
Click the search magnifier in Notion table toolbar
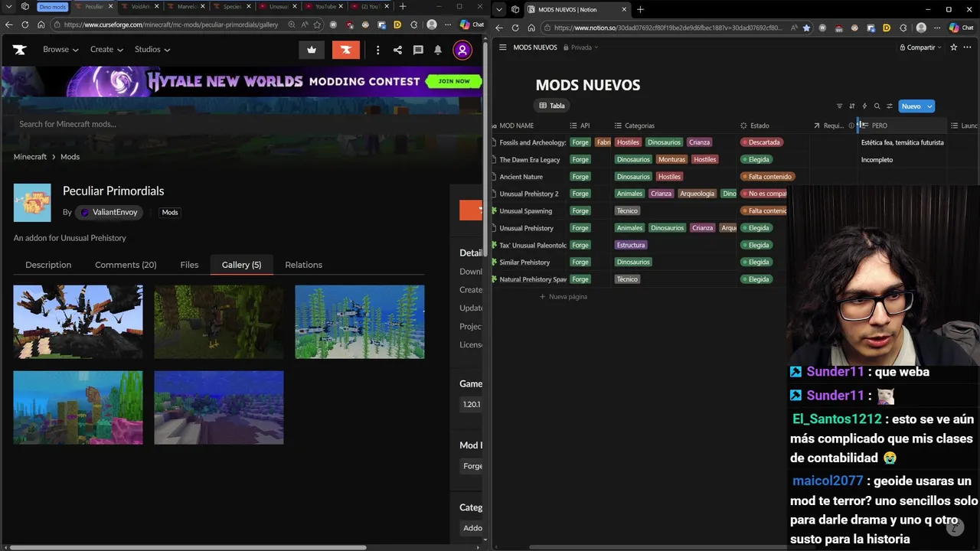pyautogui.click(x=877, y=106)
